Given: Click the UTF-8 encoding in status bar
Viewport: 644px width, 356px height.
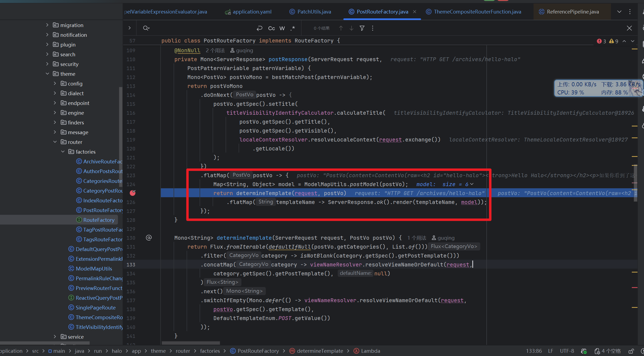Looking at the screenshot, I should (567, 351).
